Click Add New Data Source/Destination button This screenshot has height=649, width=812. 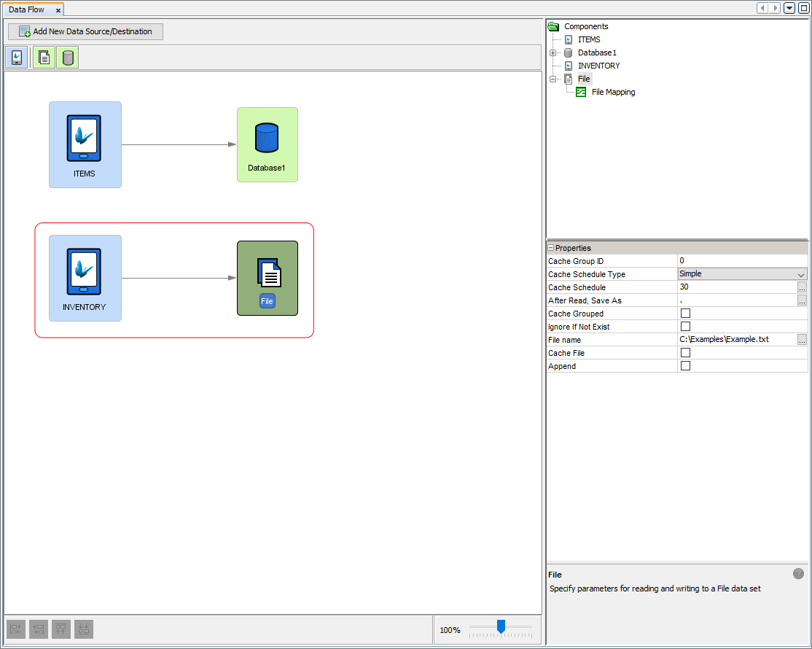tap(85, 31)
